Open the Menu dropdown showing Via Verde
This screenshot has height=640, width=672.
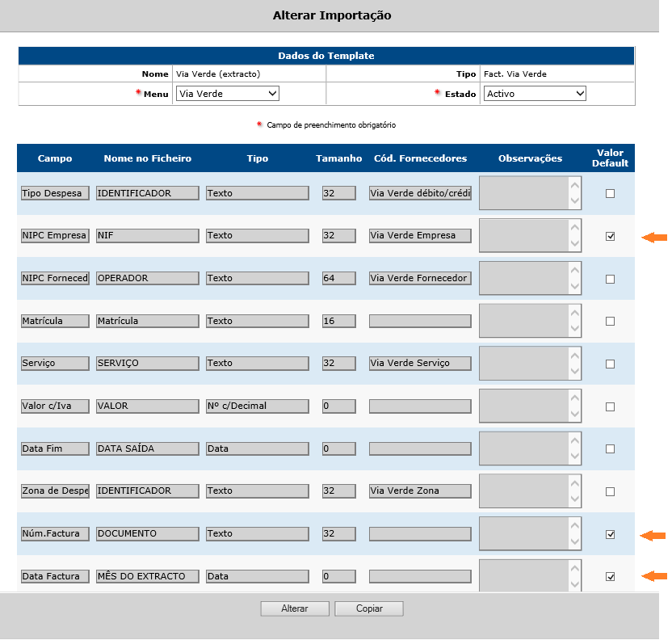228,94
